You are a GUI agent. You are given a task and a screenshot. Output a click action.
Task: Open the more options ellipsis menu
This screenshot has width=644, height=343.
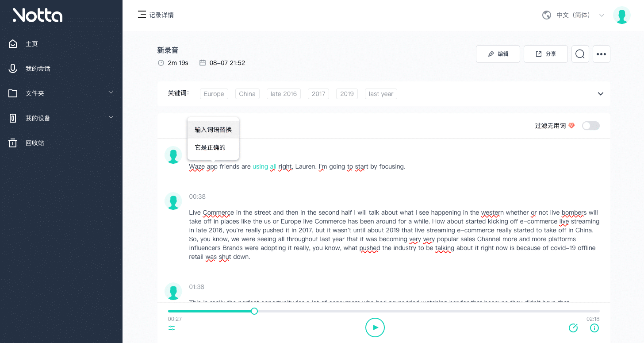coord(601,54)
